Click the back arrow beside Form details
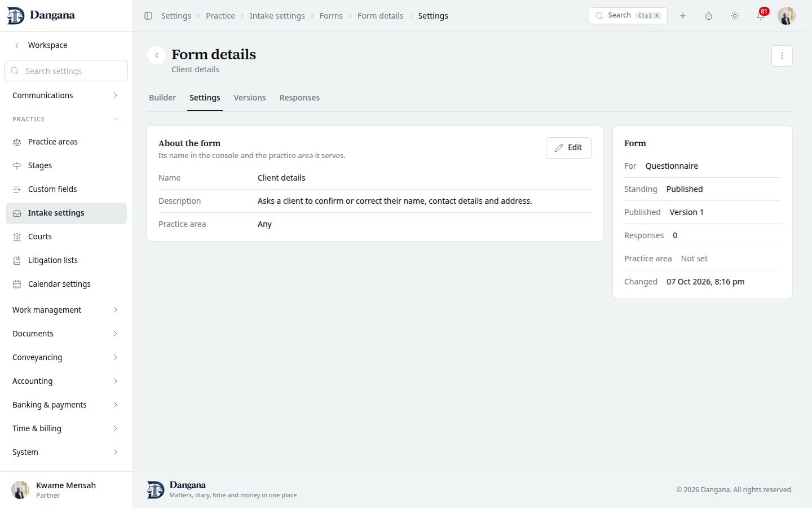Viewport: 812px width, 508px height. (157, 55)
